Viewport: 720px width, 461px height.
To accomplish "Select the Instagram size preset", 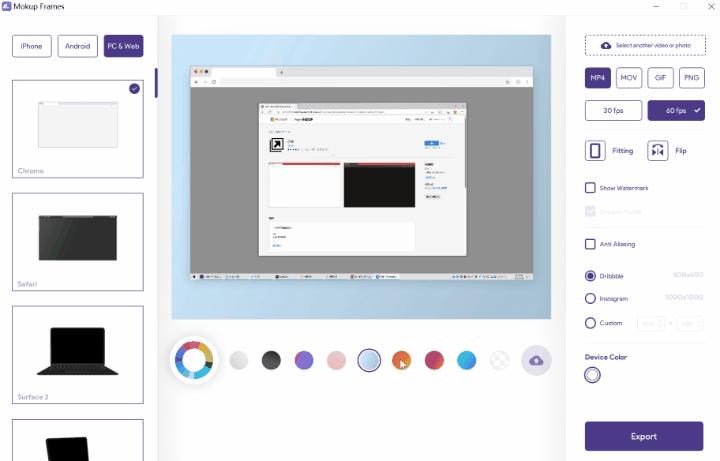I will (x=590, y=298).
